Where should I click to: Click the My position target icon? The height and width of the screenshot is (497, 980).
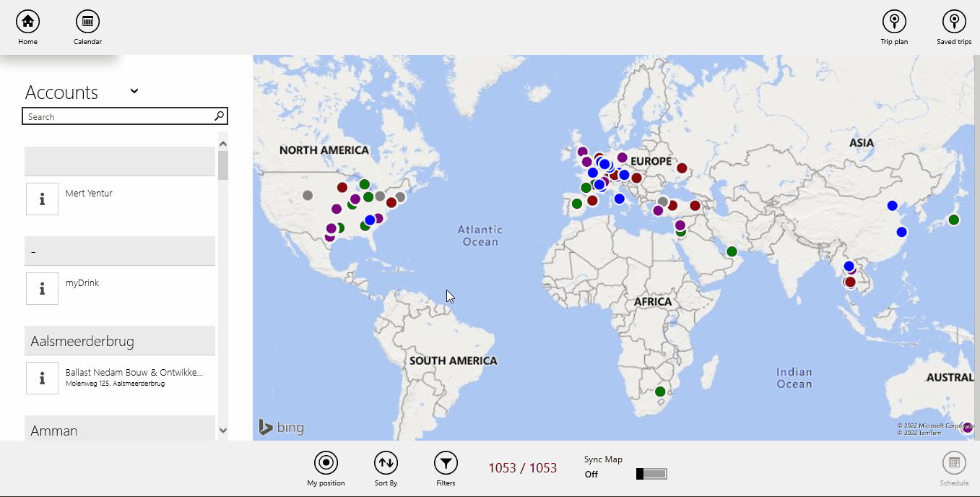326,463
